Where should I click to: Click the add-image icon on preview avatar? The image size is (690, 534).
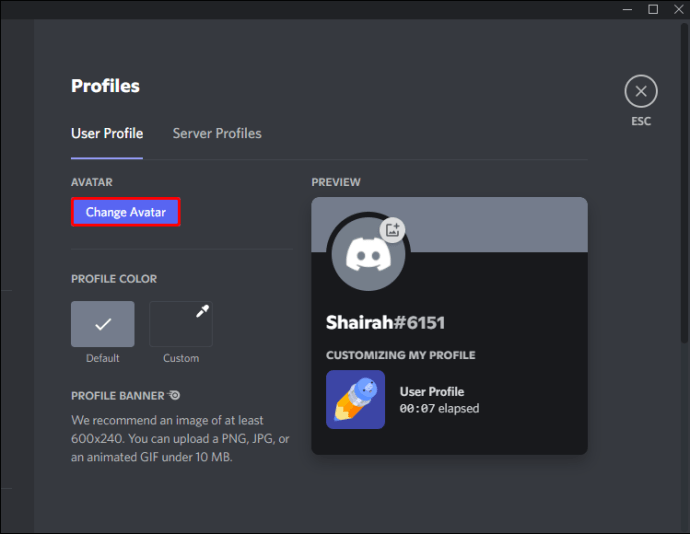point(392,229)
